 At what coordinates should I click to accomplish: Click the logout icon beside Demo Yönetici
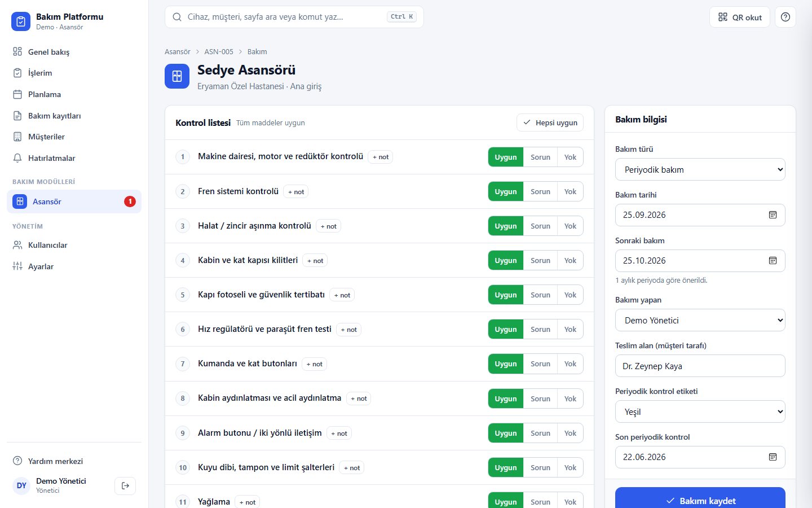pos(125,485)
